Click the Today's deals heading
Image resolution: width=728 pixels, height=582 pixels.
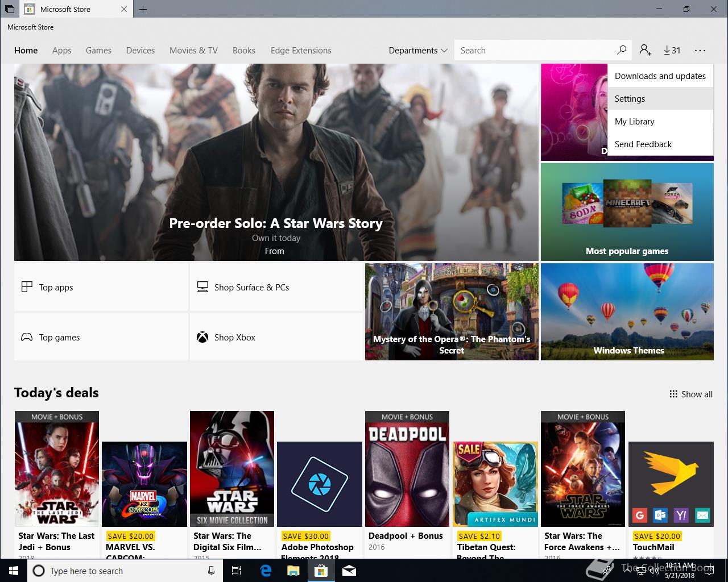point(56,393)
